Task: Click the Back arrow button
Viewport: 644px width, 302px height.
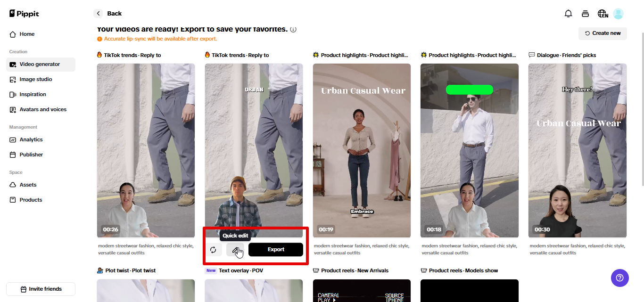Action: point(98,13)
